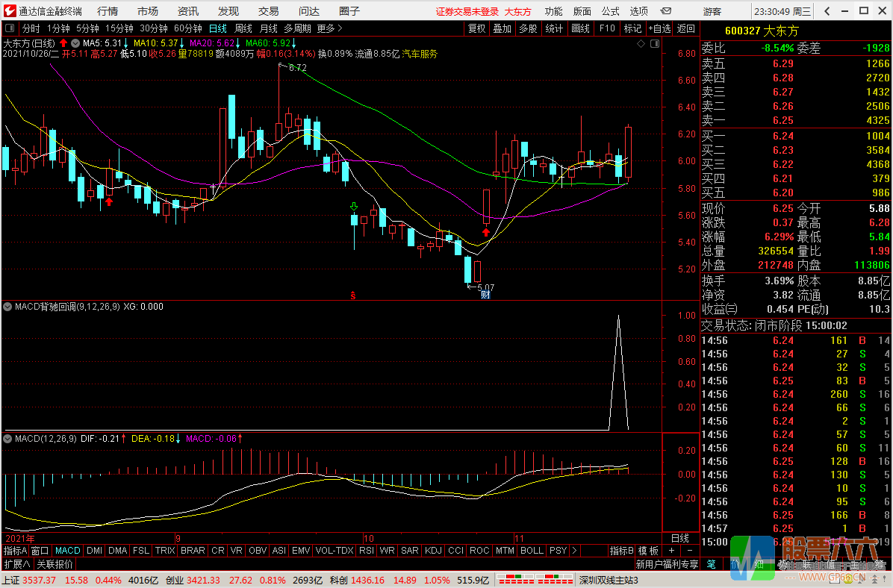The image size is (893, 588).
Task: Click the 证券交易未登录 login notice
Action: pyautogui.click(x=467, y=11)
